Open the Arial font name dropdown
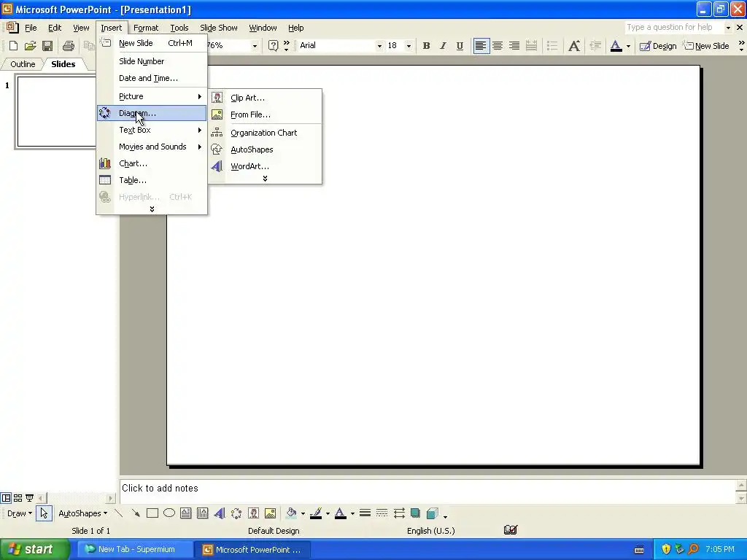 (x=379, y=46)
